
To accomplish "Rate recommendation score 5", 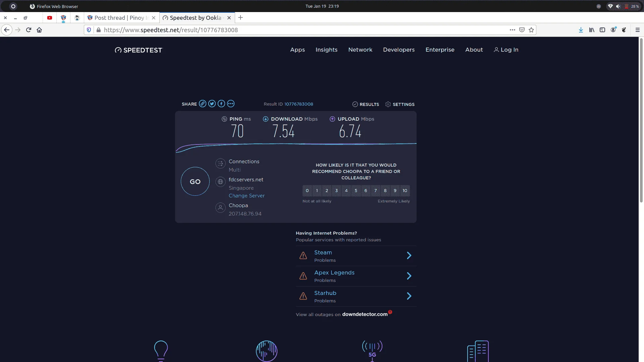I will 356,191.
